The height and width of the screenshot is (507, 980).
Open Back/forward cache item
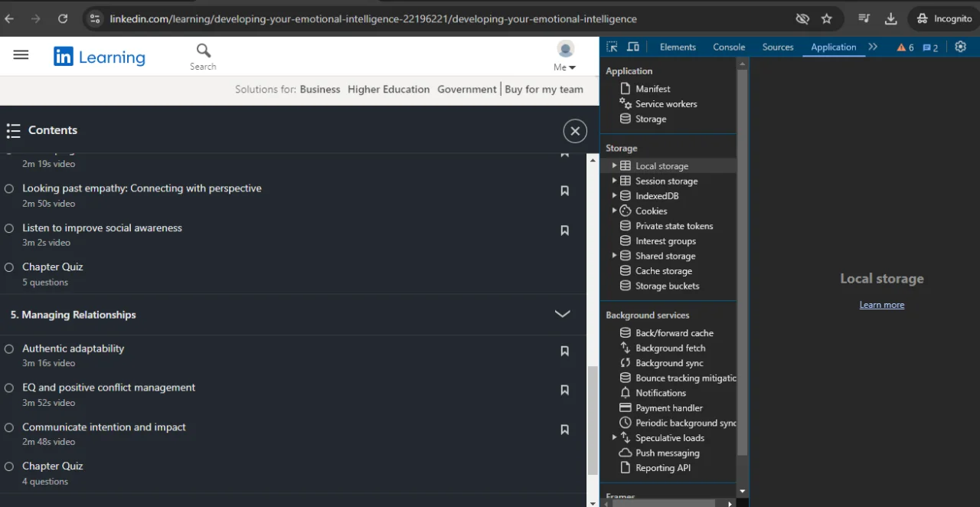pos(674,333)
